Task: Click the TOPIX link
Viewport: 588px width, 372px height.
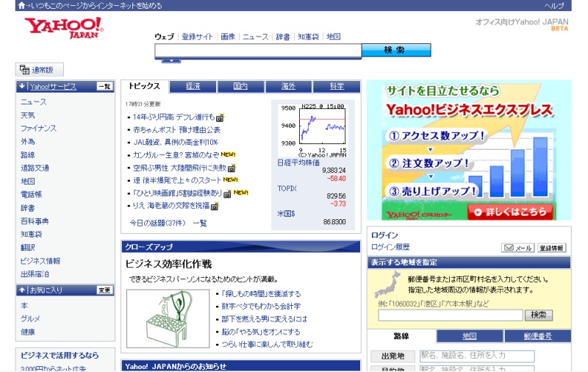Action: click(287, 188)
